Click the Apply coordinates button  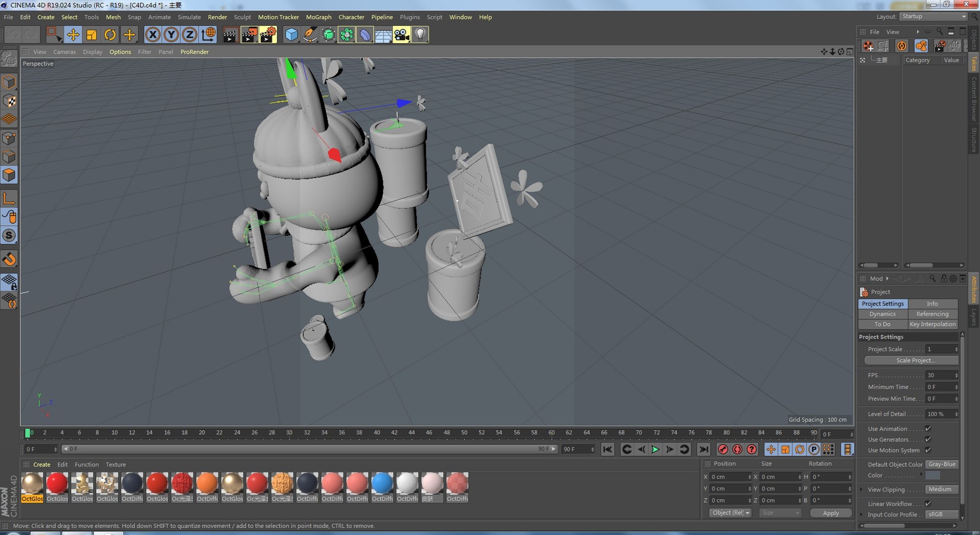pos(831,513)
